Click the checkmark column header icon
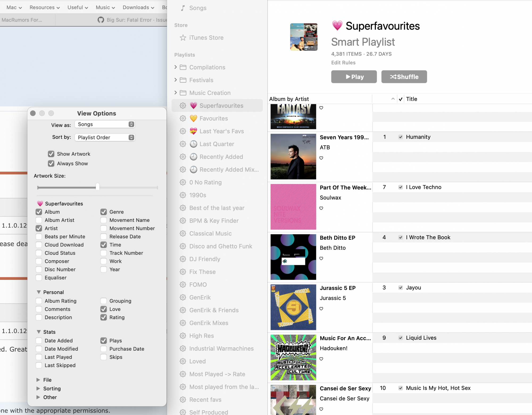The image size is (532, 415). [401, 99]
